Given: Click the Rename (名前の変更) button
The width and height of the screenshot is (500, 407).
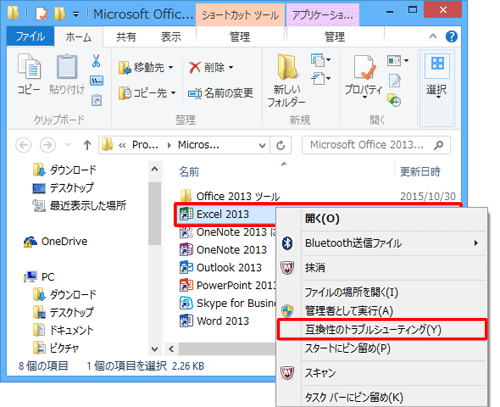Looking at the screenshot, I should coord(221,93).
